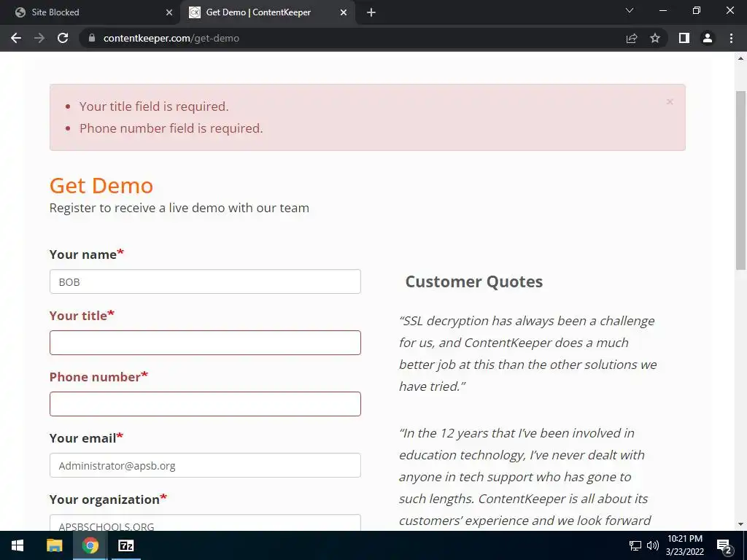
Task: Open the network status tray icon
Action: click(x=635, y=545)
